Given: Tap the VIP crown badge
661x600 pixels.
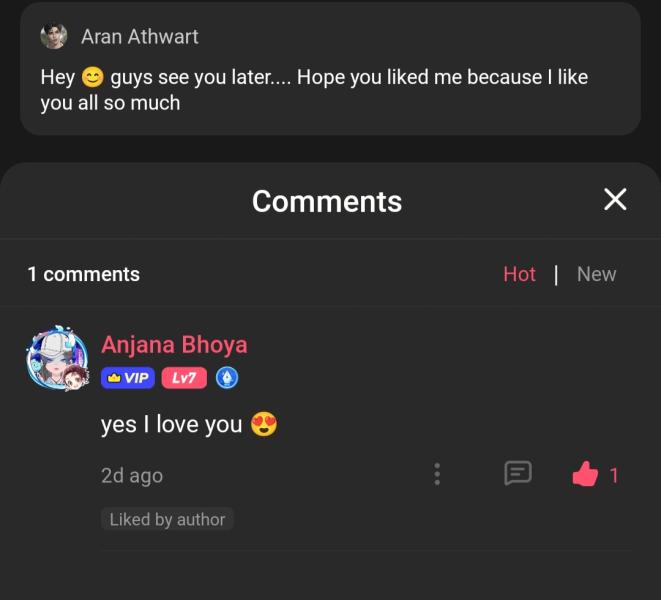Looking at the screenshot, I should click(128, 378).
